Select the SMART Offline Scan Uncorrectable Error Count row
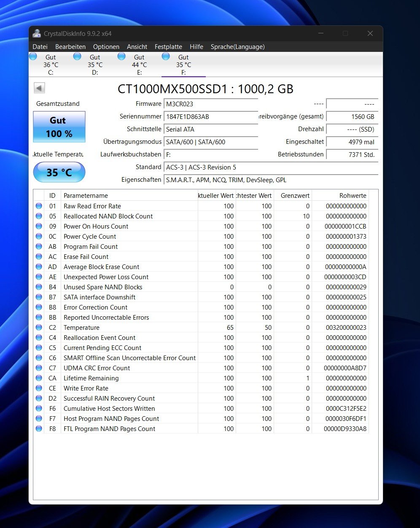This screenshot has width=420, height=528. pyautogui.click(x=201, y=358)
